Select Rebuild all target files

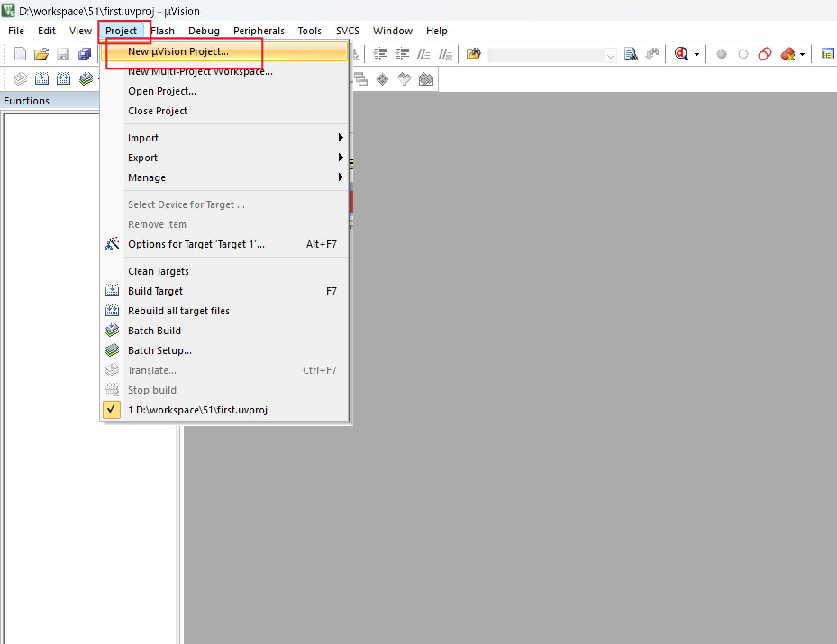225,311
